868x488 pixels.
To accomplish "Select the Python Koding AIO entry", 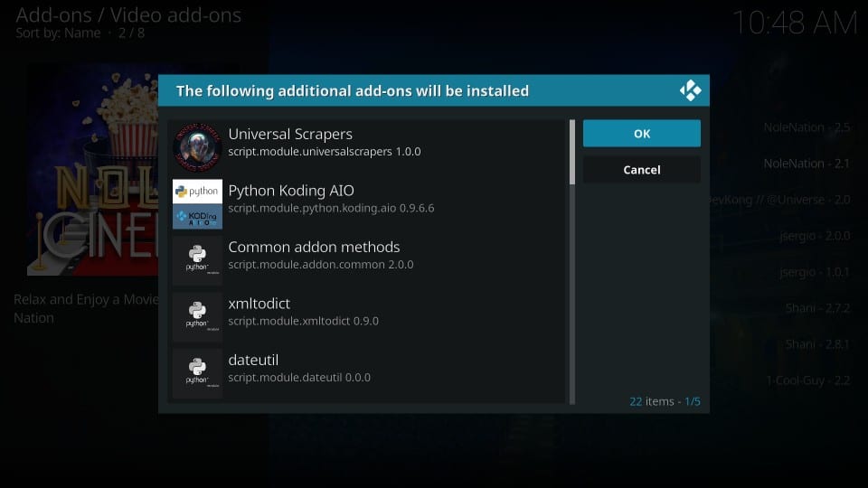I will pyautogui.click(x=368, y=203).
